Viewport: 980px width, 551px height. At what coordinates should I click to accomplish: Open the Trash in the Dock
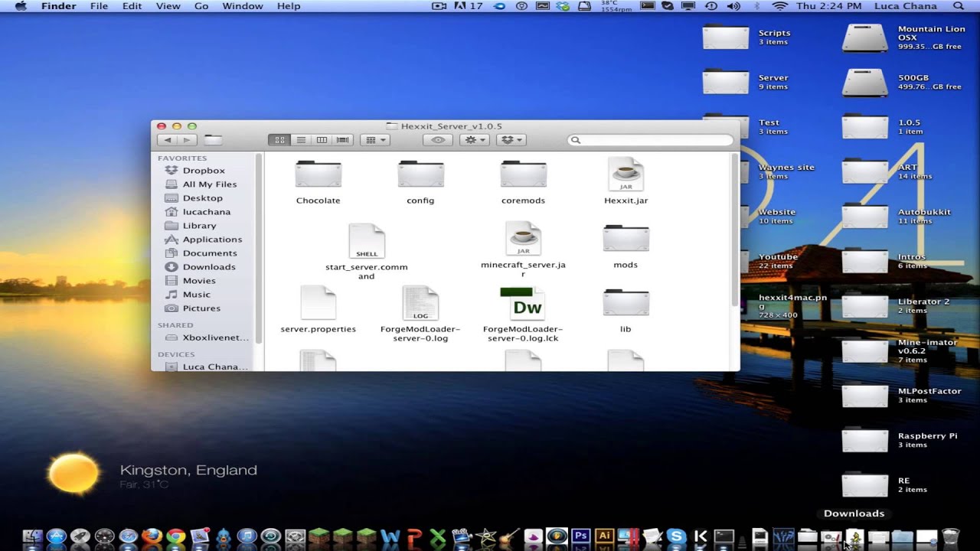[950, 537]
